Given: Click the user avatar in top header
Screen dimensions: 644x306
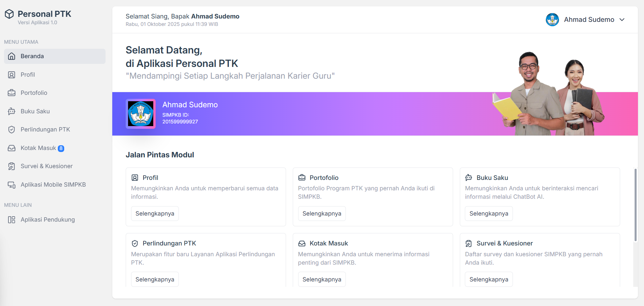Looking at the screenshot, I should pos(552,20).
